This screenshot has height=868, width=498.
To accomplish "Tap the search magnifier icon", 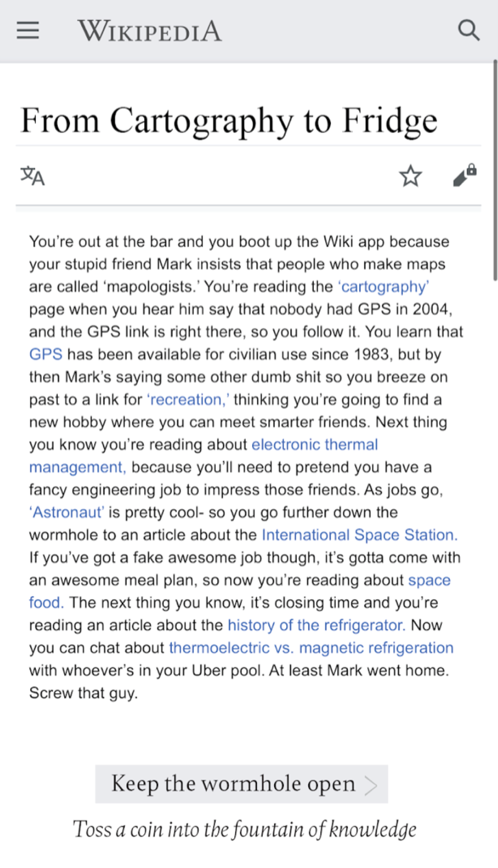I will tap(468, 30).
